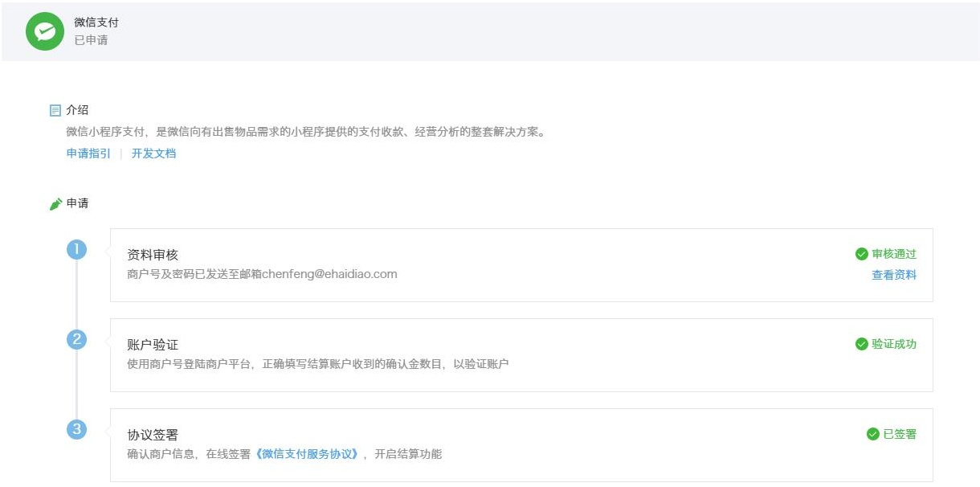Click the WeChat Pay green logo icon

(45, 31)
